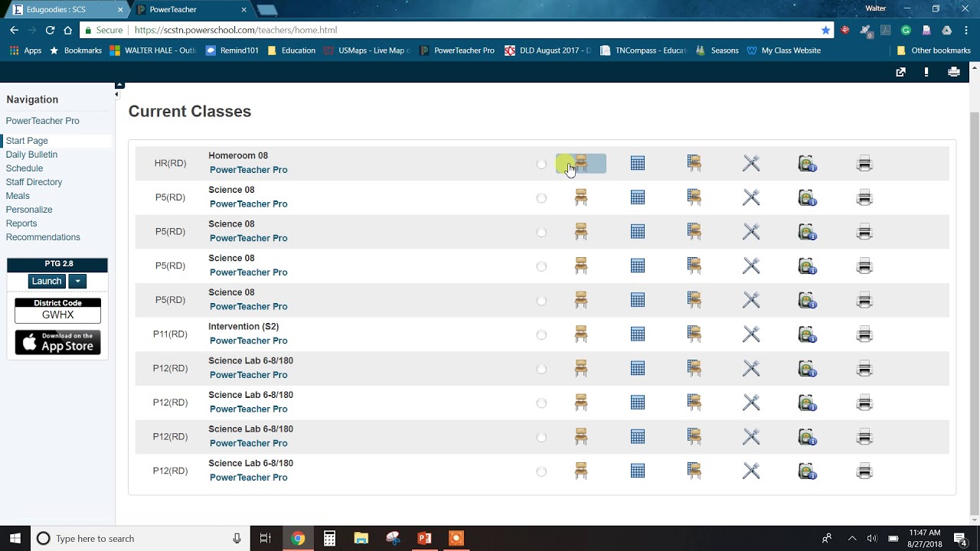Open the PowerTeacher Pro link under Intervention (S2)

[x=248, y=341]
